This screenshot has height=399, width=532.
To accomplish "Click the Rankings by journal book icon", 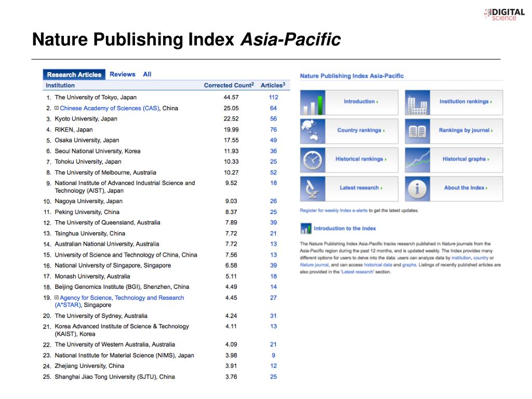I will point(417,131).
